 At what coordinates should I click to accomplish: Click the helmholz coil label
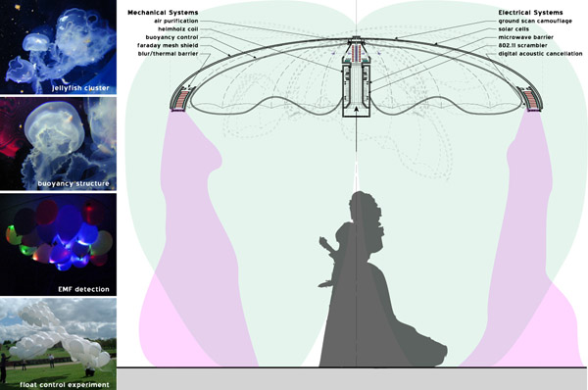click(177, 29)
